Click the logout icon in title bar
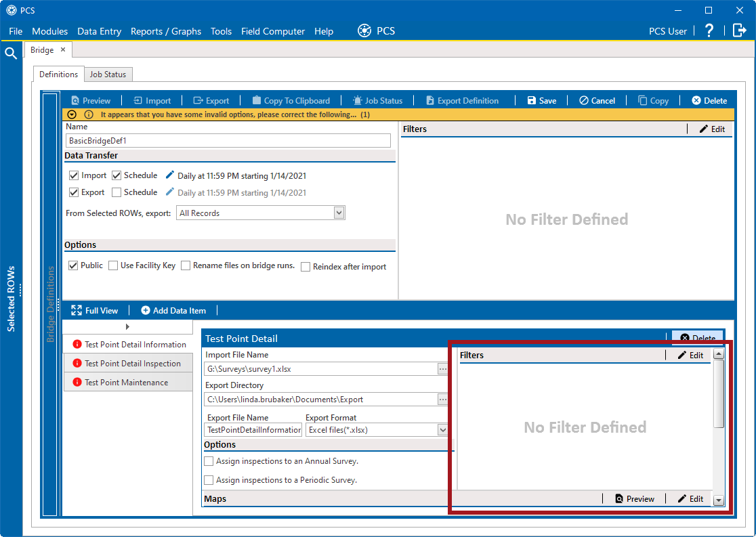 [x=739, y=30]
